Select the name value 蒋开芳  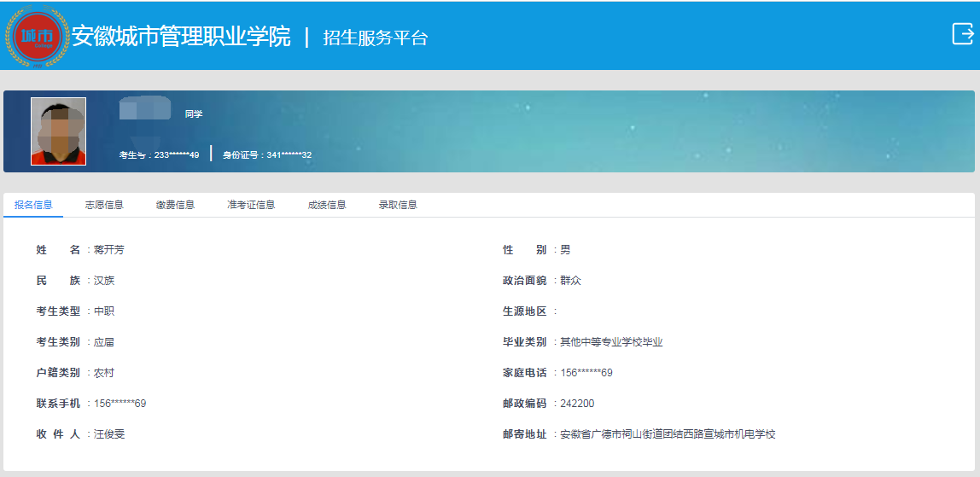(109, 250)
